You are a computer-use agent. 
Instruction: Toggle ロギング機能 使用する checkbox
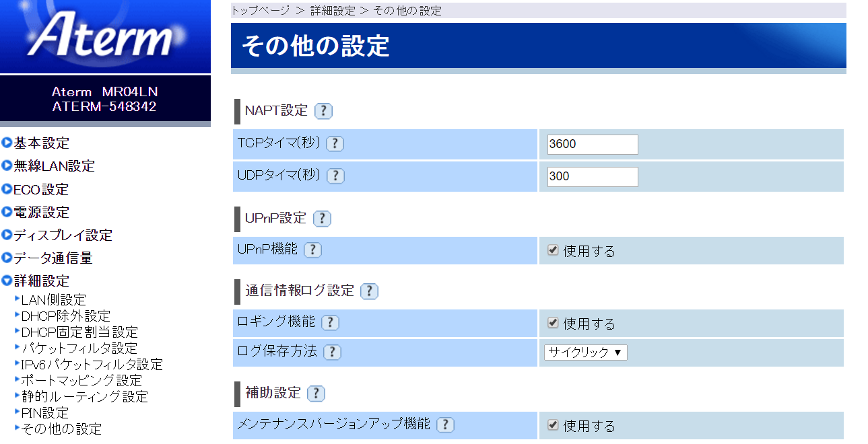[553, 323]
